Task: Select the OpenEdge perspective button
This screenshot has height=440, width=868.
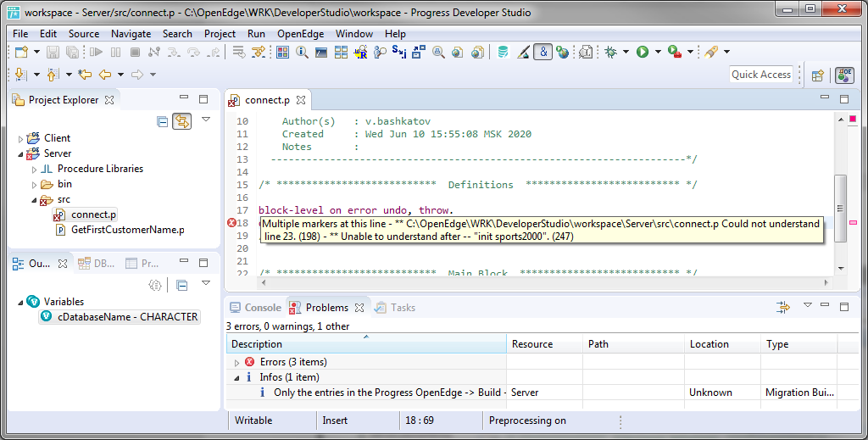Action: tap(844, 75)
